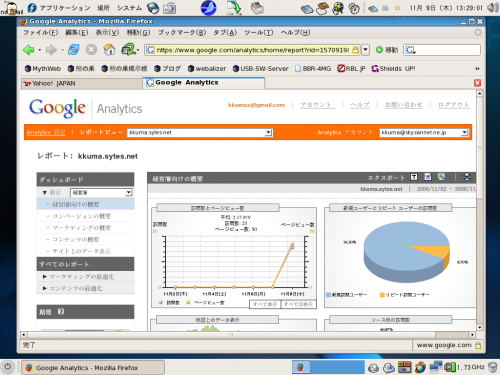Click the Firefox icon in bottom panel switcher
Image resolution: width=500 pixels, height=375 pixels.
coord(301,367)
